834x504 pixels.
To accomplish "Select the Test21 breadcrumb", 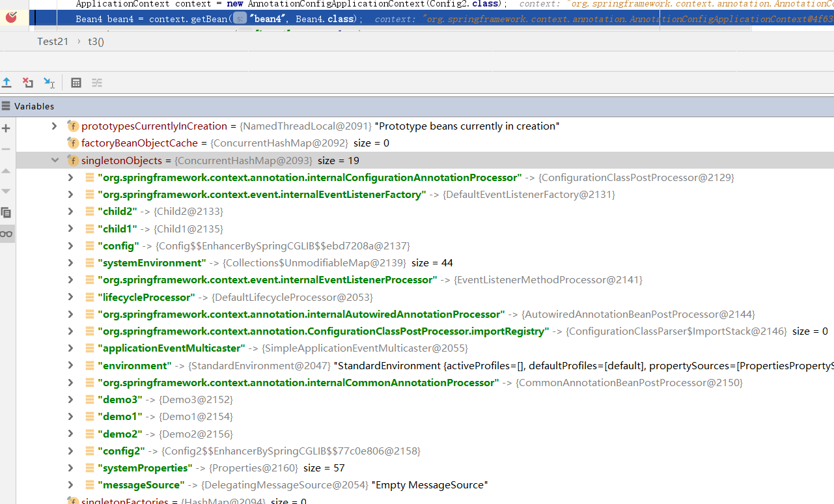I will (53, 42).
